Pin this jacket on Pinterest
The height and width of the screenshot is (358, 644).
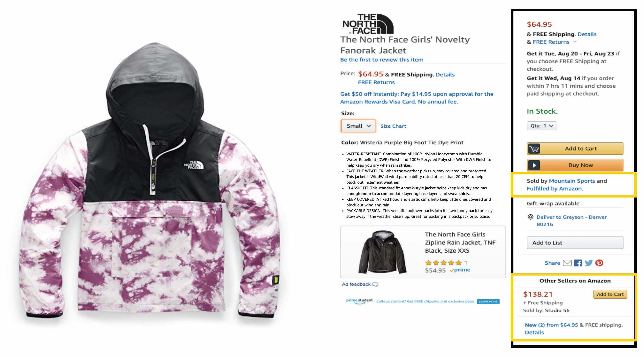tap(599, 263)
